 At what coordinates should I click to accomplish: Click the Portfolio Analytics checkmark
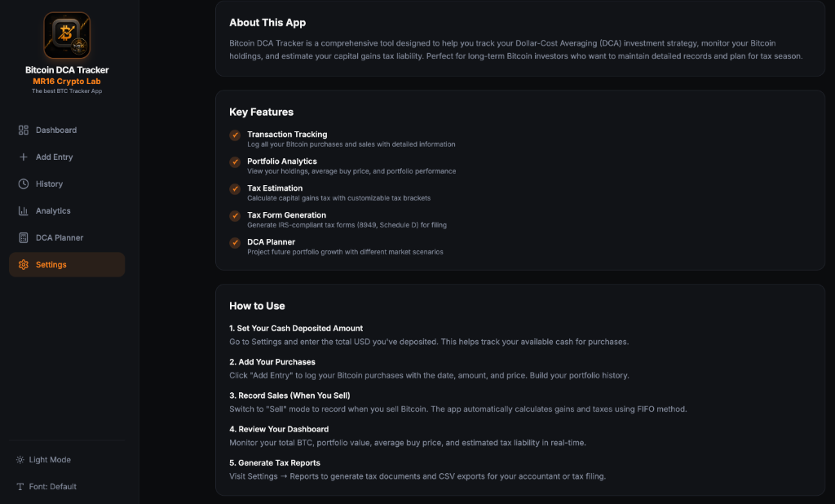[x=235, y=162]
